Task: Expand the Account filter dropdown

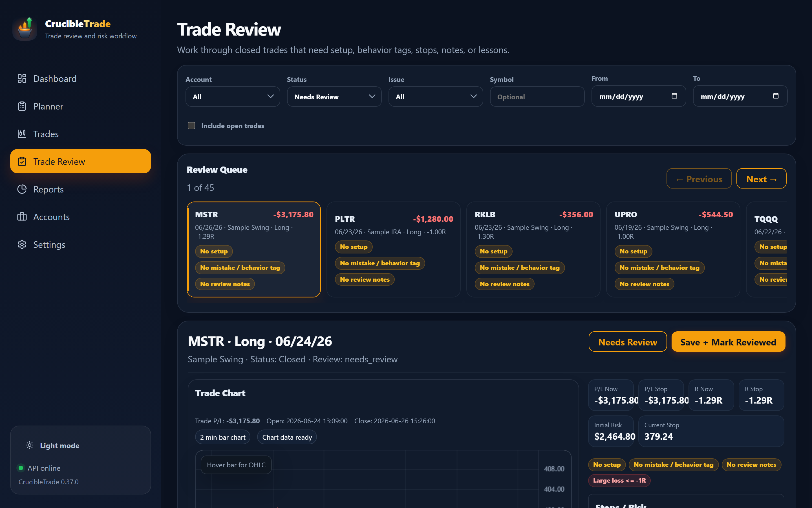Action: point(233,97)
